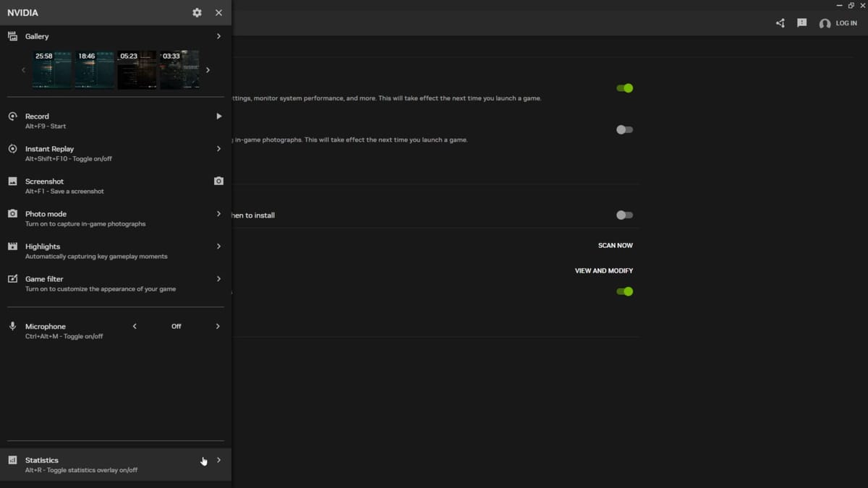Enable the second settings toggle

click(624, 129)
